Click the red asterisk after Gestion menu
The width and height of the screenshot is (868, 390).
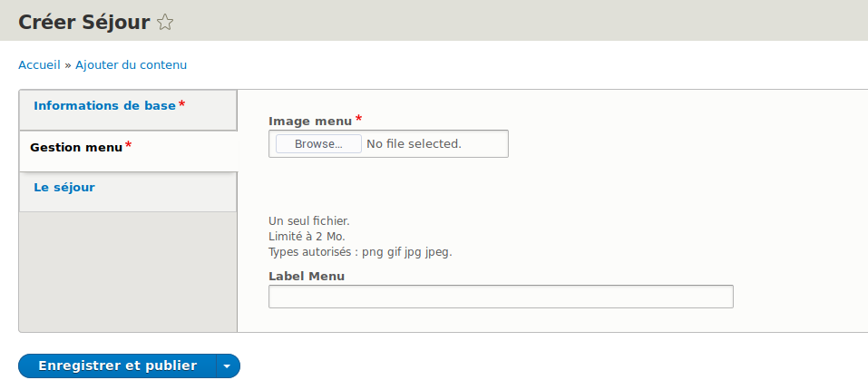coord(128,145)
